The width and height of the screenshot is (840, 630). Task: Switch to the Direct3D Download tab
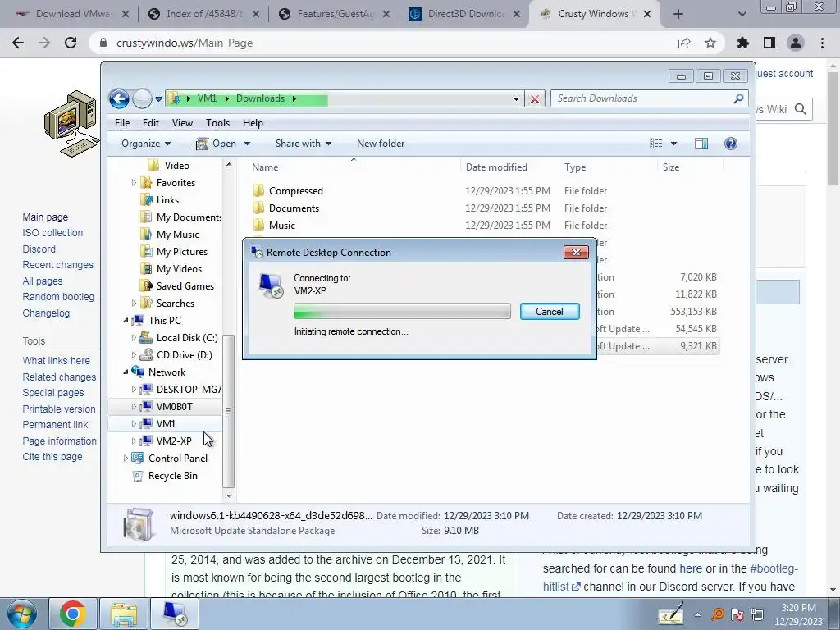click(x=464, y=14)
